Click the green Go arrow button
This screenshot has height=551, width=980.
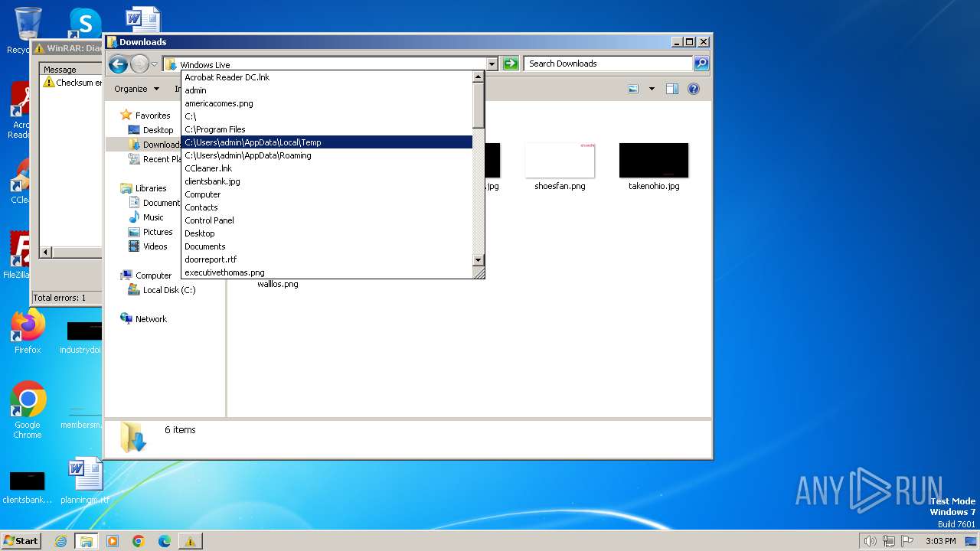click(x=511, y=64)
